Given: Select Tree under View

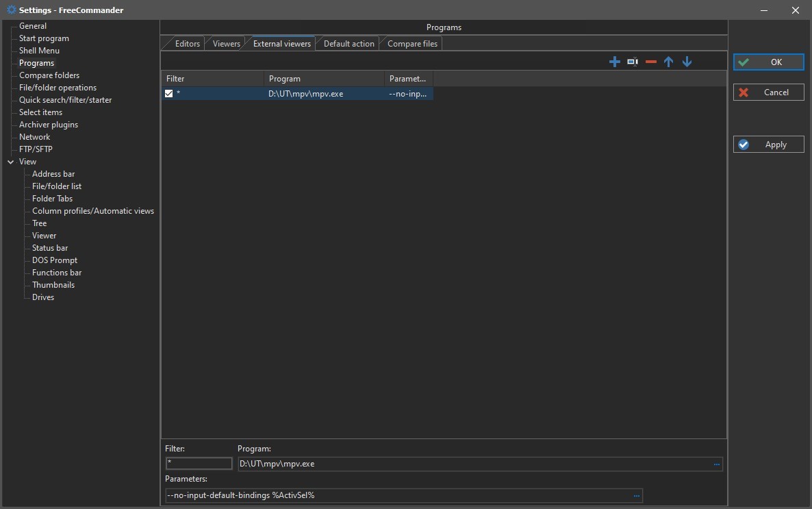Looking at the screenshot, I should [x=39, y=223].
